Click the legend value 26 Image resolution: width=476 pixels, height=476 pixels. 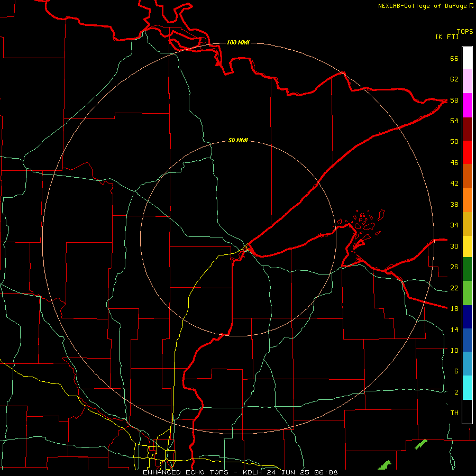tap(454, 267)
